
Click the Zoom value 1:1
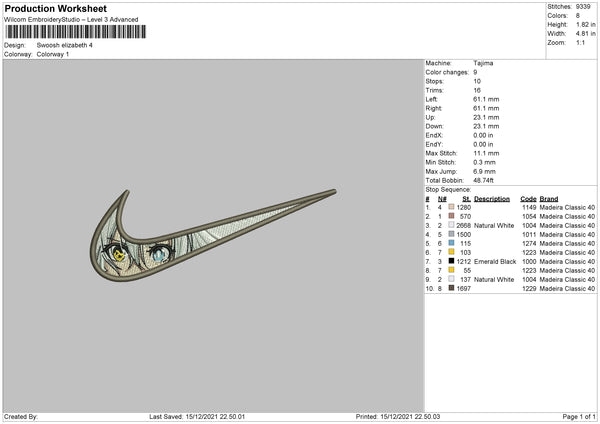[x=580, y=43]
